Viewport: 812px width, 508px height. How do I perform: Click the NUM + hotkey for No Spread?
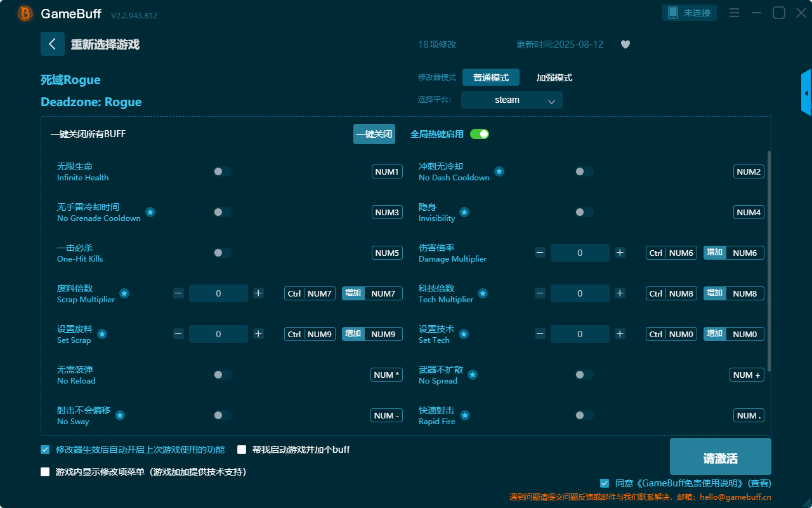pyautogui.click(x=747, y=375)
